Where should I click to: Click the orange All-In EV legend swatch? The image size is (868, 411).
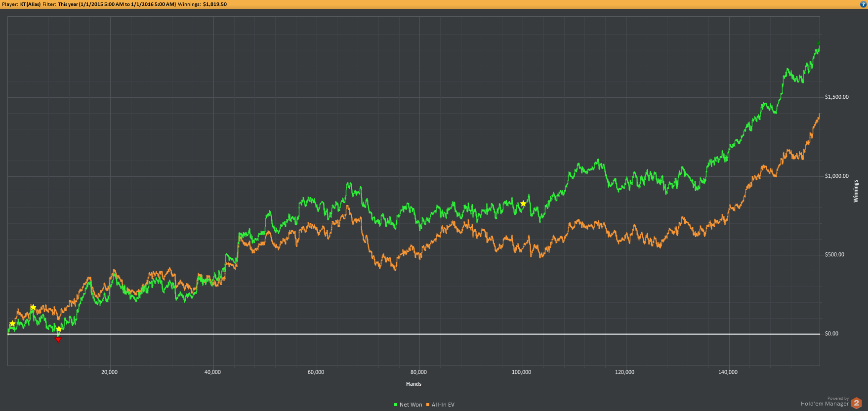point(428,405)
